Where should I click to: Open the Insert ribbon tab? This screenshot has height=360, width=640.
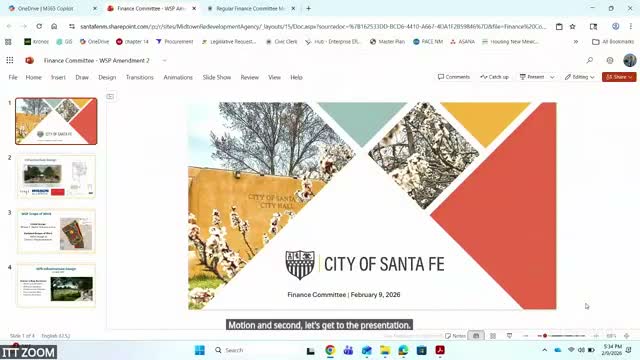click(x=58, y=77)
